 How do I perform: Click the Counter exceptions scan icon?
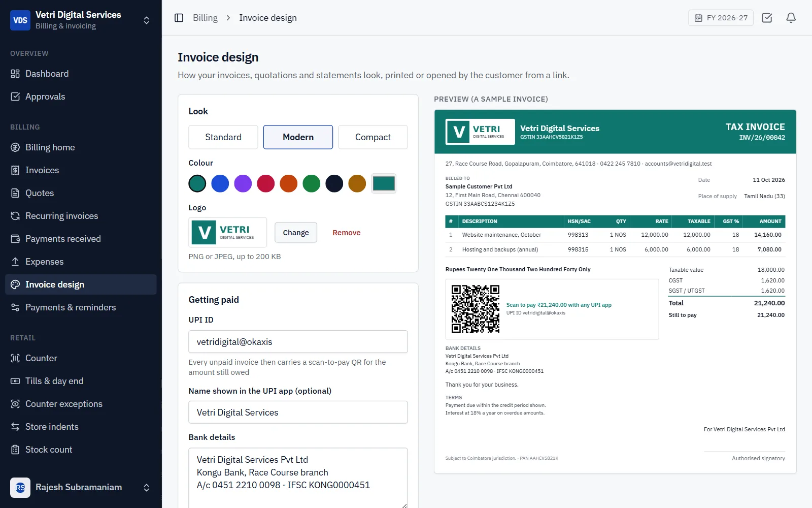(15, 404)
